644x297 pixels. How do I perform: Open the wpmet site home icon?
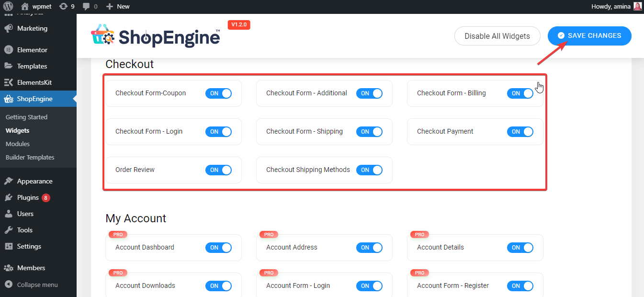pyautogui.click(x=25, y=6)
